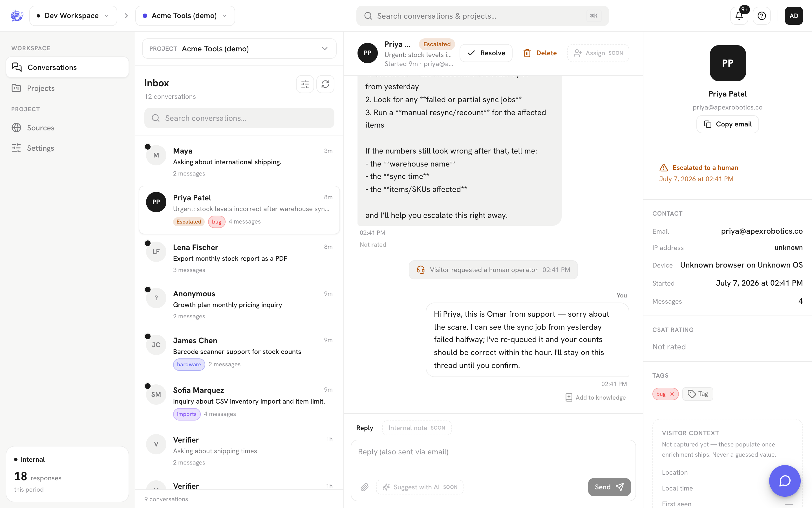Click the breadcrumb chevron between workspace and project

pyautogui.click(x=126, y=16)
